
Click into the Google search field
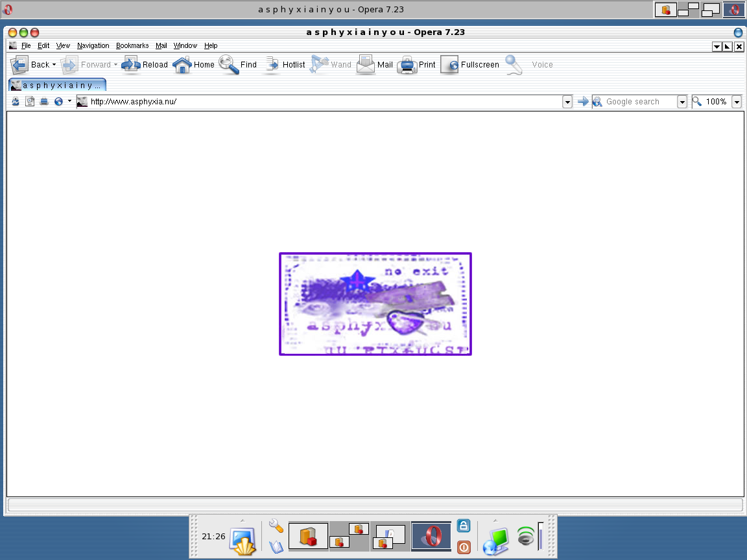tap(634, 101)
